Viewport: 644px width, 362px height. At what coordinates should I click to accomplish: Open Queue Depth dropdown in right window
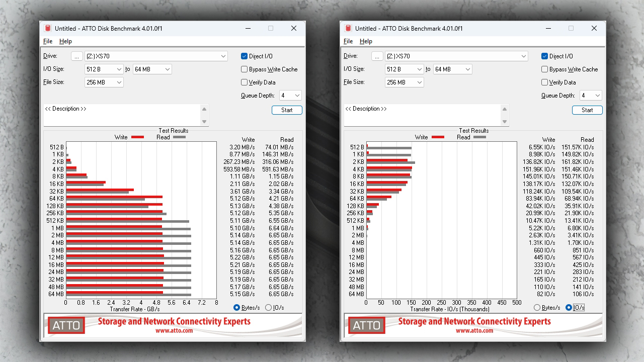591,96
